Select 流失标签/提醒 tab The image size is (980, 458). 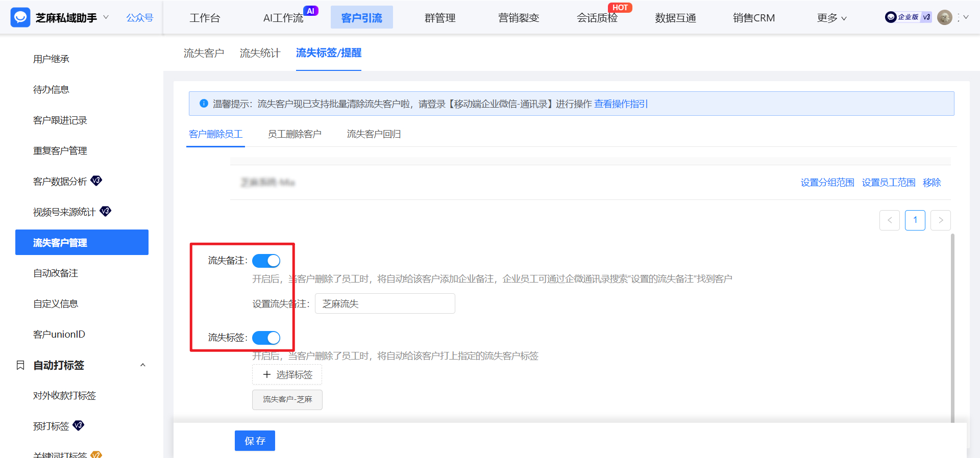(329, 53)
